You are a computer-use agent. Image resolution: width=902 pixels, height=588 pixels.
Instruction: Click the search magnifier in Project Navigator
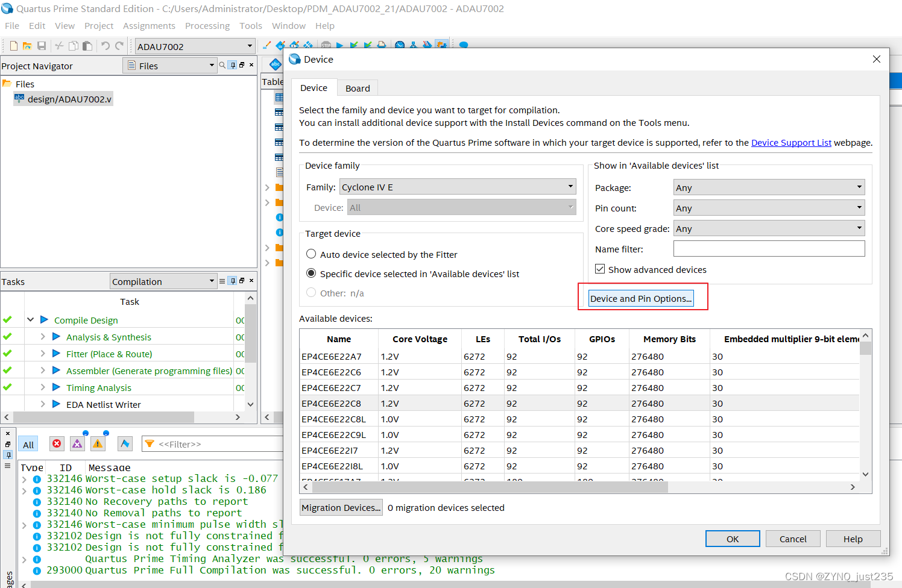coord(222,65)
